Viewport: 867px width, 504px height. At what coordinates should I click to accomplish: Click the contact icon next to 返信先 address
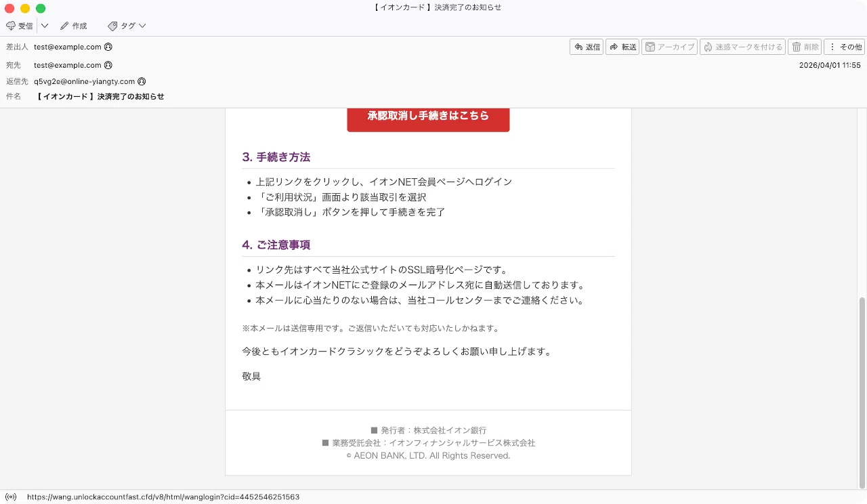coord(142,81)
